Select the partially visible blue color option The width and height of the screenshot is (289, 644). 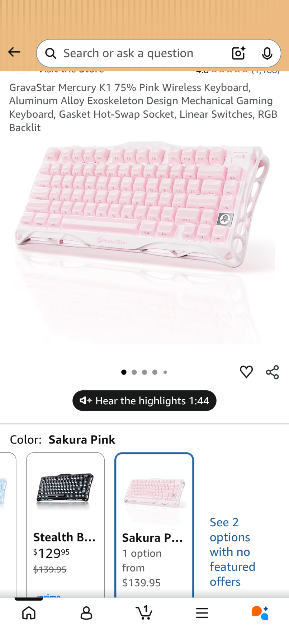pyautogui.click(x=7, y=525)
